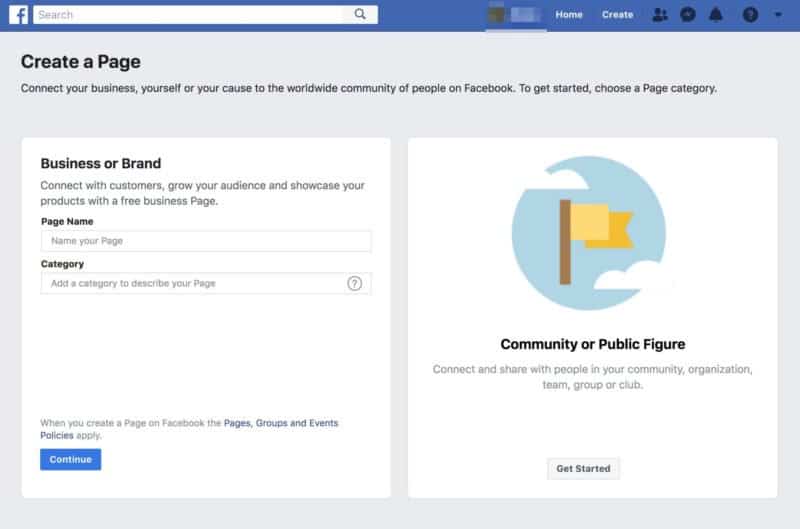This screenshot has width=800, height=529.
Task: Open the Messenger icon
Action: 688,14
